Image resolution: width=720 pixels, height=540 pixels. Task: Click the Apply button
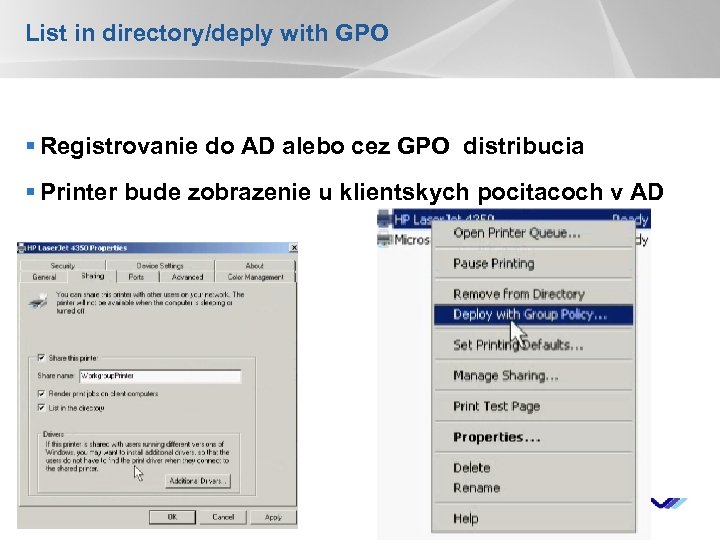[273, 517]
